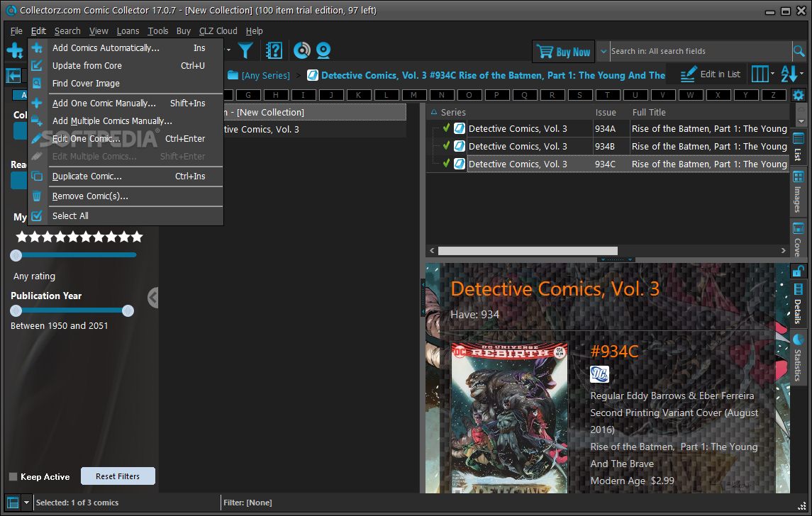Open the Tools menu
The width and height of the screenshot is (812, 516).
(x=158, y=31)
